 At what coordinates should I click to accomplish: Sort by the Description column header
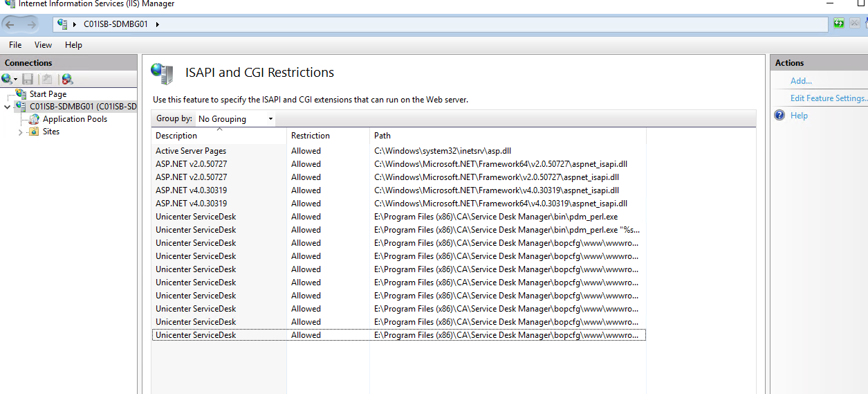[219, 136]
